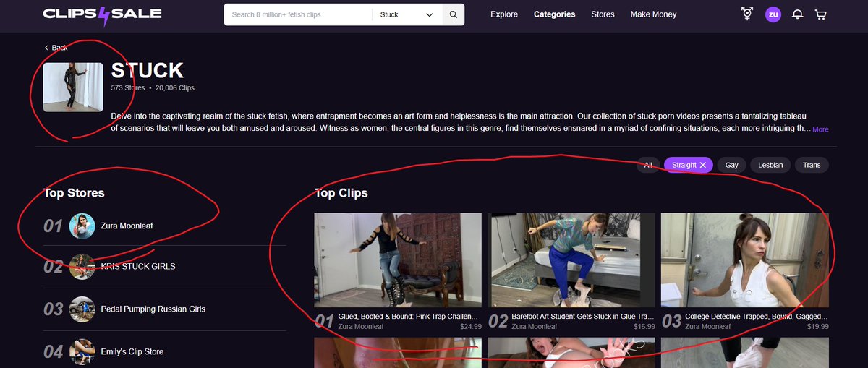Open Emily's Clip Store link
This screenshot has height=368, width=868.
[x=132, y=351]
